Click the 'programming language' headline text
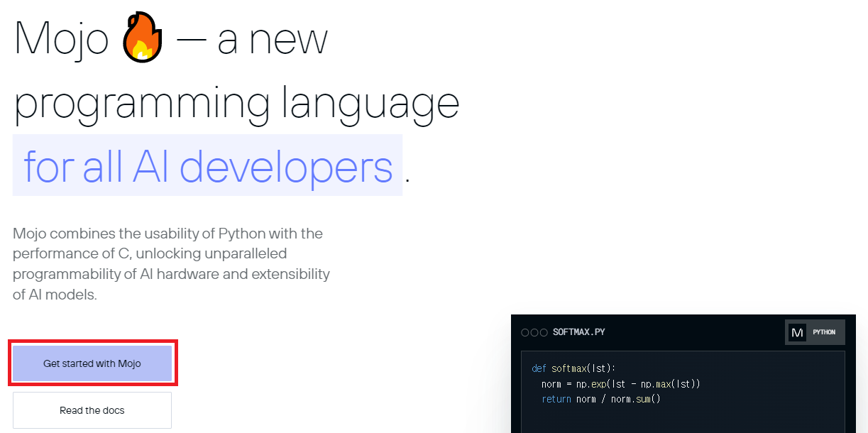868x433 pixels. [x=237, y=104]
